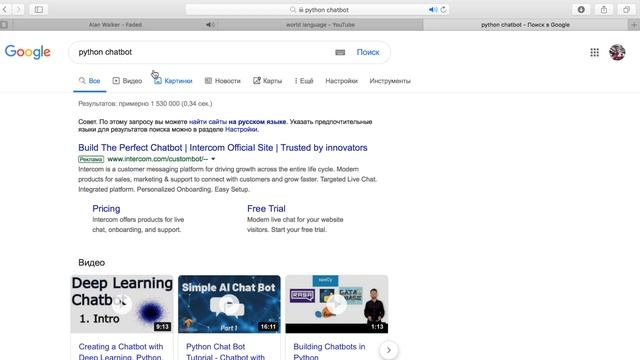Switch to Alan Walker - Faded tab
The width and height of the screenshot is (640, 360).
(116, 25)
